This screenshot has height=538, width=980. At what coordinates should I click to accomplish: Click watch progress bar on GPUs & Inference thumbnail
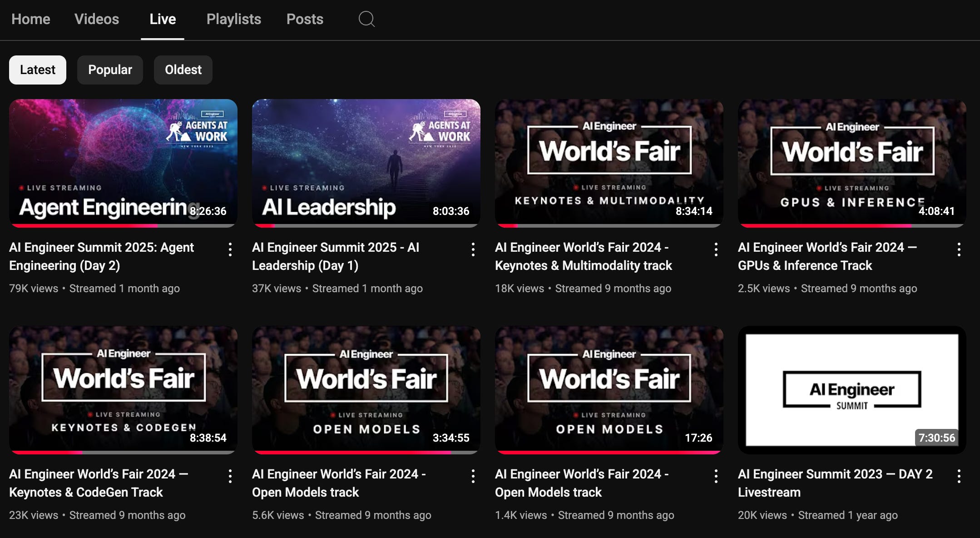(852, 225)
